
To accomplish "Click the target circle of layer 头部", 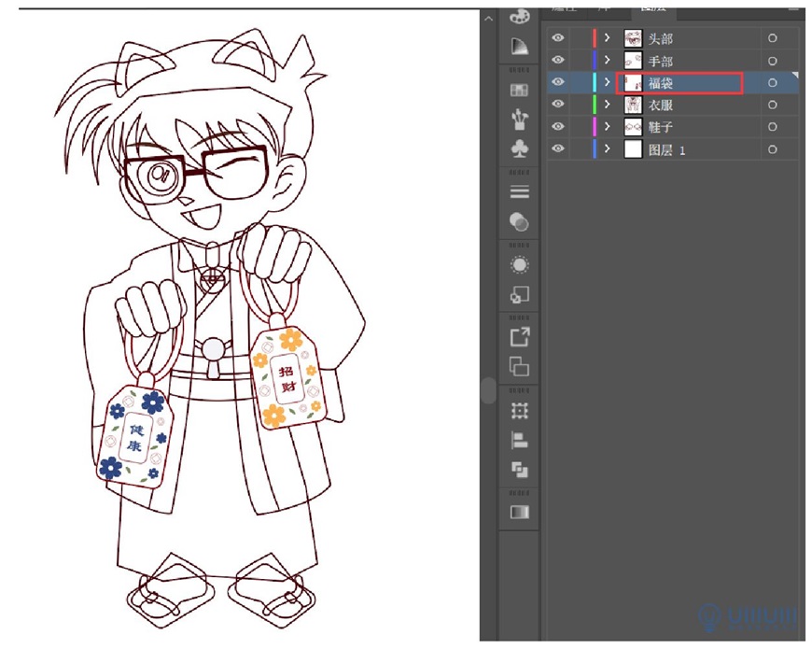I will pos(772,38).
